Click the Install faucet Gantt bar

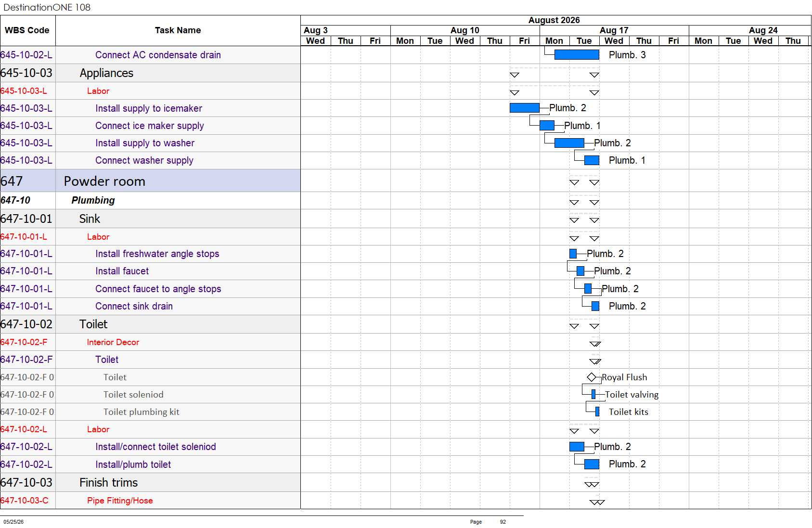click(580, 271)
